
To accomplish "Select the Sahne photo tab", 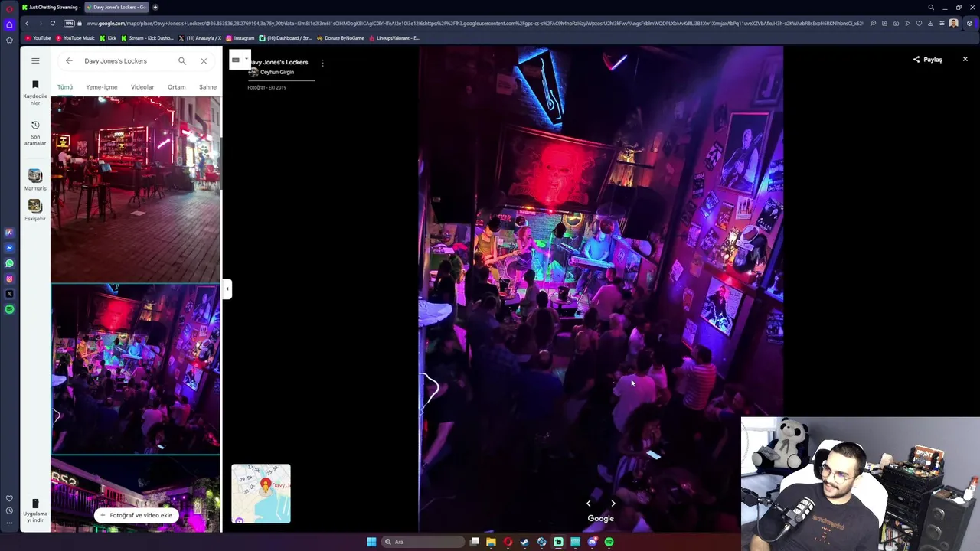I will pyautogui.click(x=208, y=87).
